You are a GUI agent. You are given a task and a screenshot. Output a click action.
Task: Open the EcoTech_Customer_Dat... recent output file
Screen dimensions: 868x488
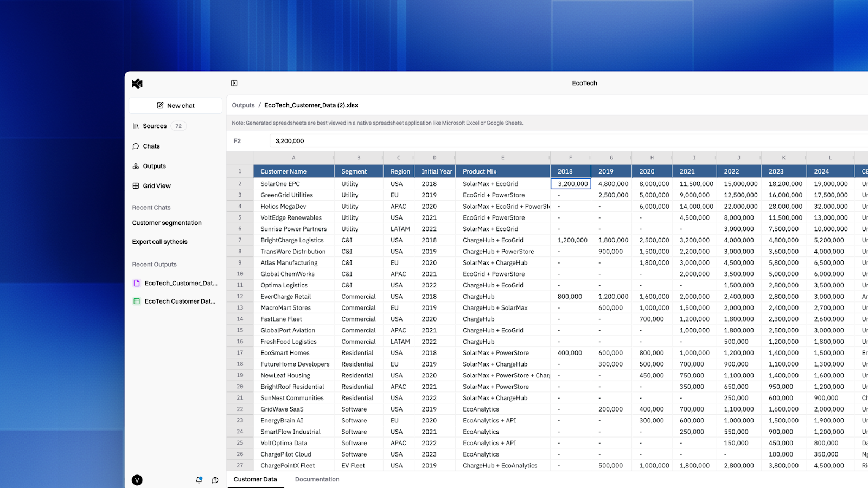tap(180, 283)
